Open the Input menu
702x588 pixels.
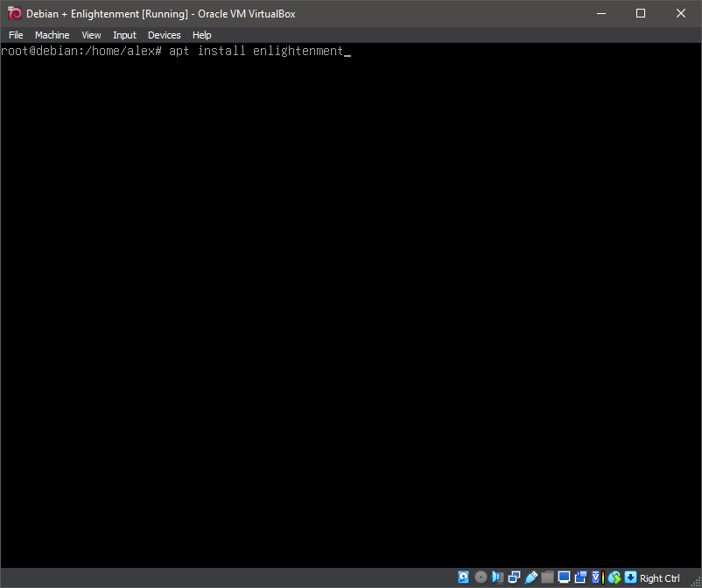point(124,35)
